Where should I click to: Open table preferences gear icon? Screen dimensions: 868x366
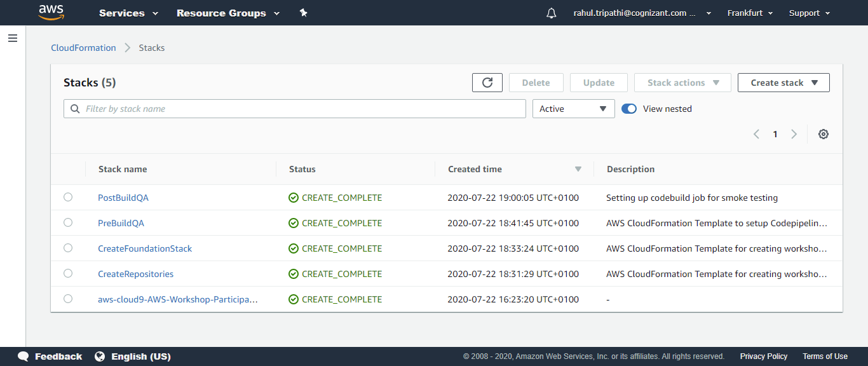[824, 134]
